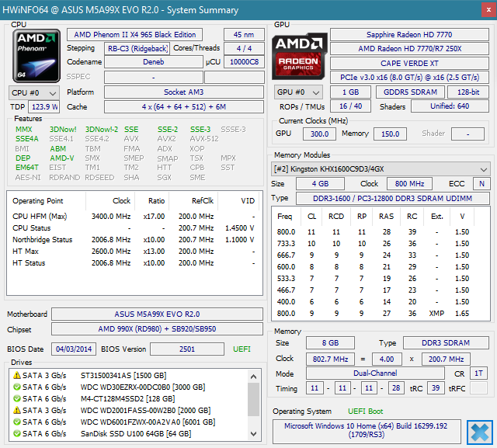The height and width of the screenshot is (448, 497).
Task: Click the TDP 123.9 W field
Action: (x=43, y=107)
